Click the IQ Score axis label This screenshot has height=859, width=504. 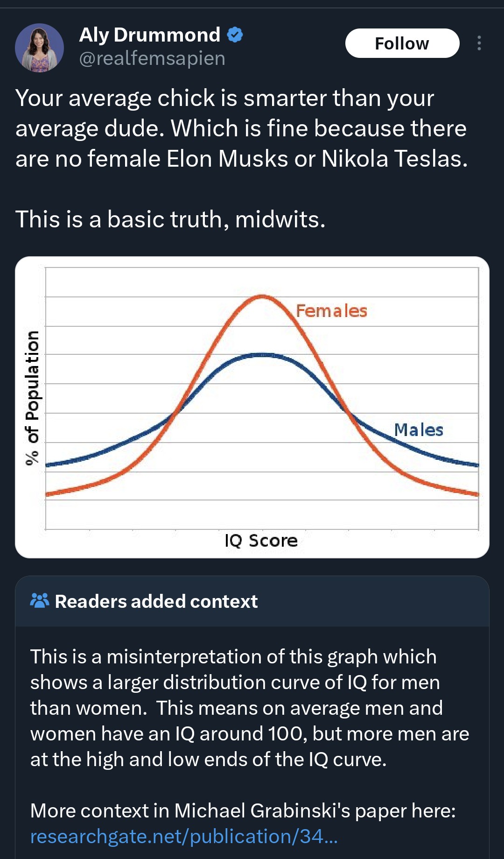click(261, 541)
